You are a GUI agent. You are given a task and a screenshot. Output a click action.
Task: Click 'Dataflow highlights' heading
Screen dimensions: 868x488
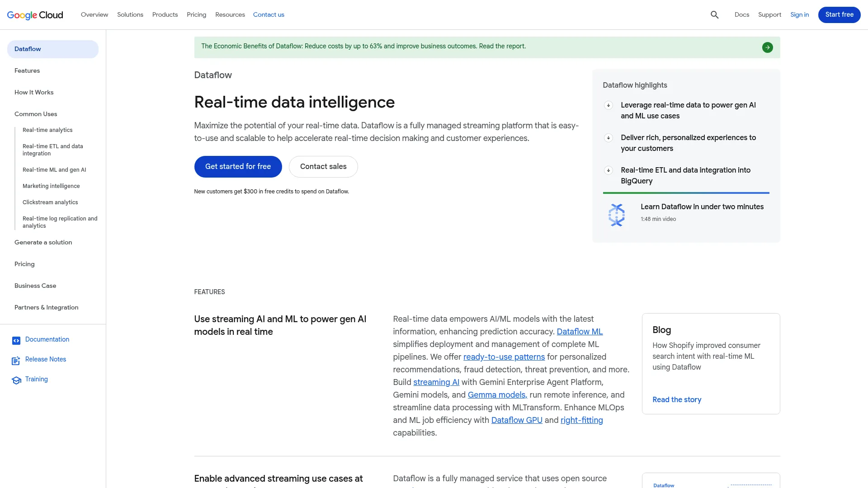click(x=635, y=85)
